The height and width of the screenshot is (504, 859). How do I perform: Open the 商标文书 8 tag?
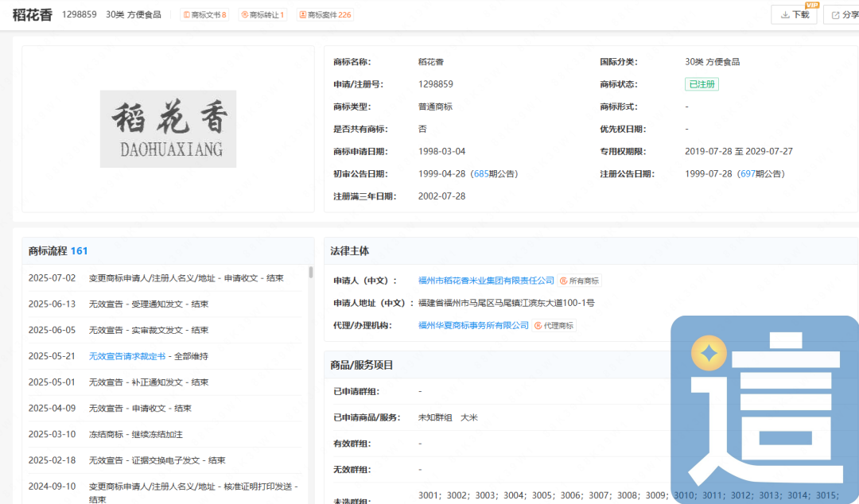204,15
